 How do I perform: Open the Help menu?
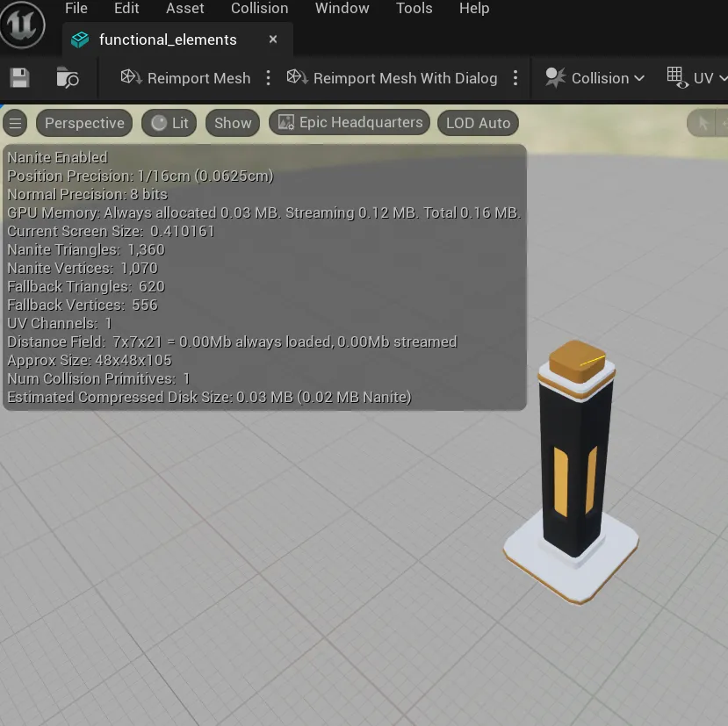click(x=474, y=9)
